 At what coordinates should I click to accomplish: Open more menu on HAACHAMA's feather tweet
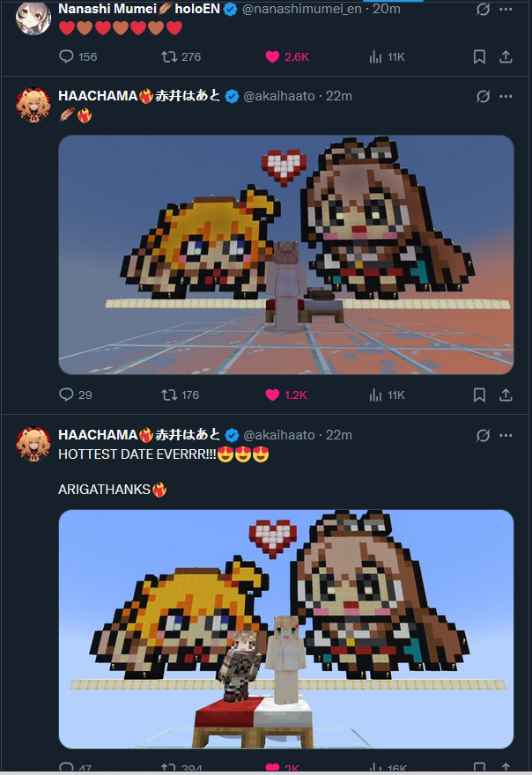tap(506, 96)
